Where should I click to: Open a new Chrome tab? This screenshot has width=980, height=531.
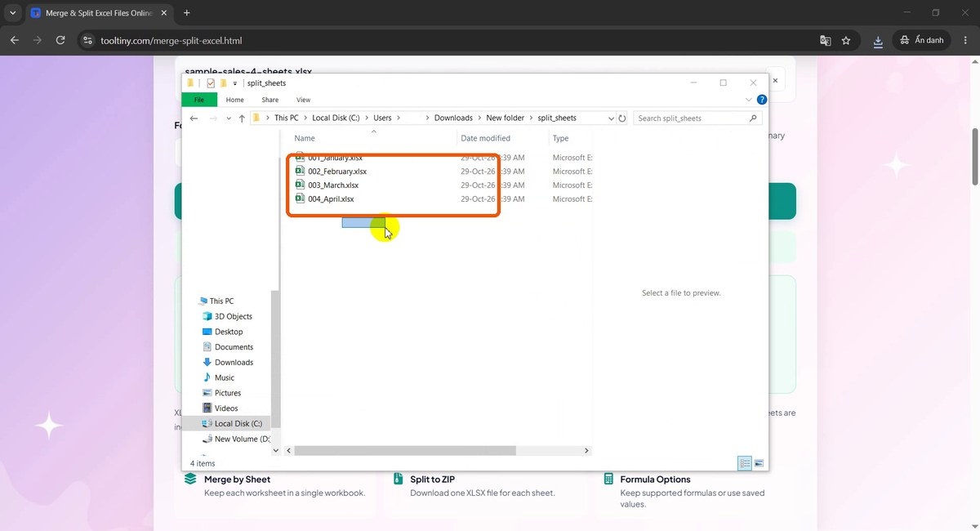point(186,13)
